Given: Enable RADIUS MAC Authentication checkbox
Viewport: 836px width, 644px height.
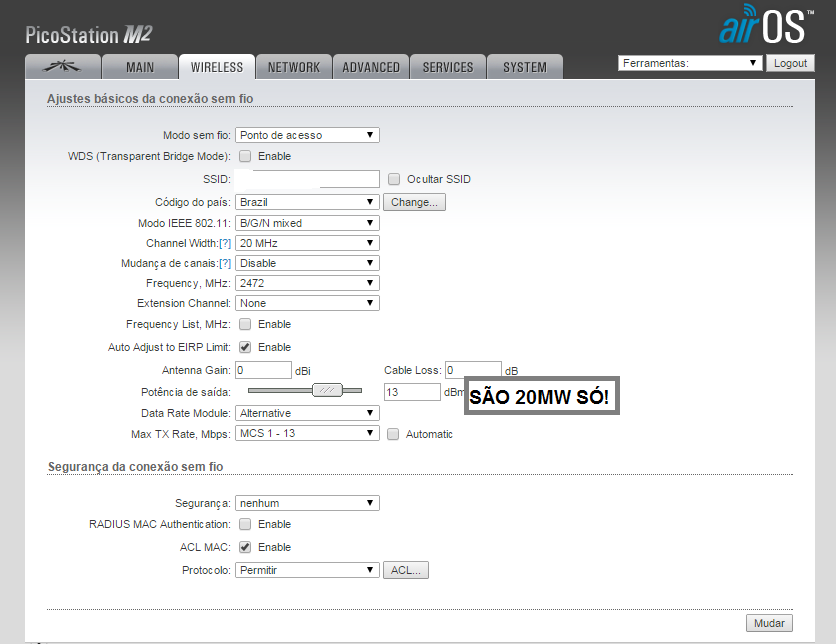Looking at the screenshot, I should [245, 524].
